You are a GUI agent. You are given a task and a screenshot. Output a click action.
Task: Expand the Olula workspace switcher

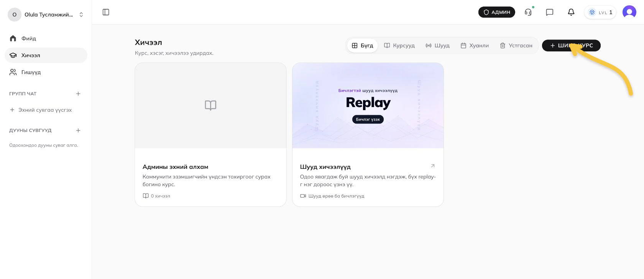pyautogui.click(x=46, y=15)
